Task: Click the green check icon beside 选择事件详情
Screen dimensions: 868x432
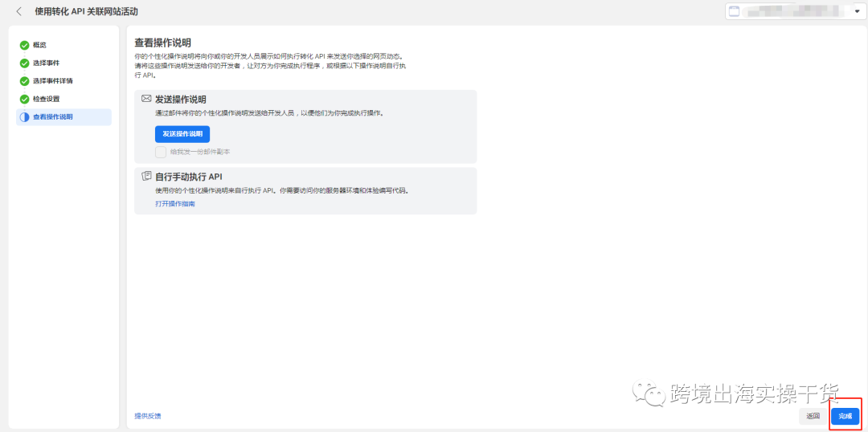Action: tap(24, 81)
